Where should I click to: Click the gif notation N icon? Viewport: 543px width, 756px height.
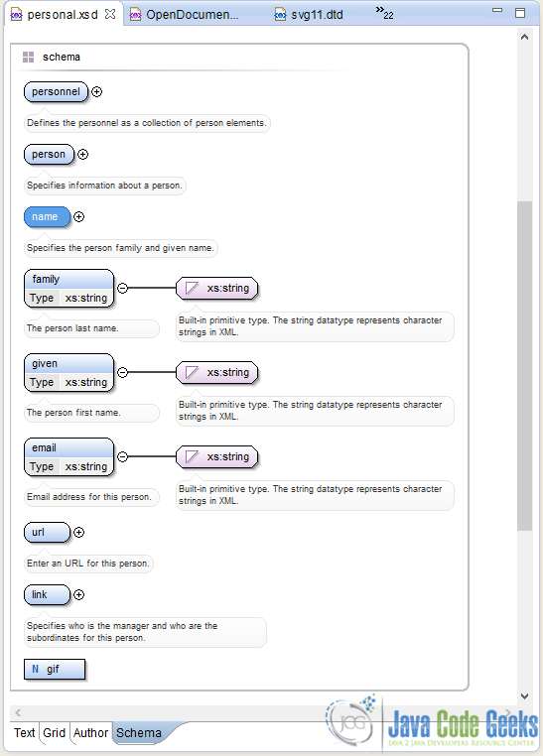(35, 670)
